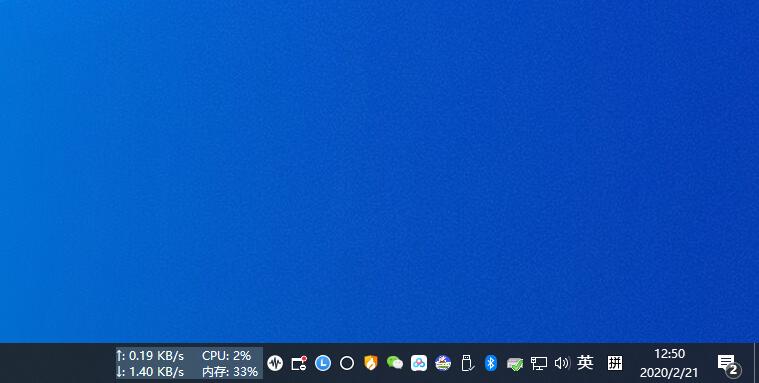Click the drive with green checkmark icon
The width and height of the screenshot is (759, 383).
(x=515, y=364)
